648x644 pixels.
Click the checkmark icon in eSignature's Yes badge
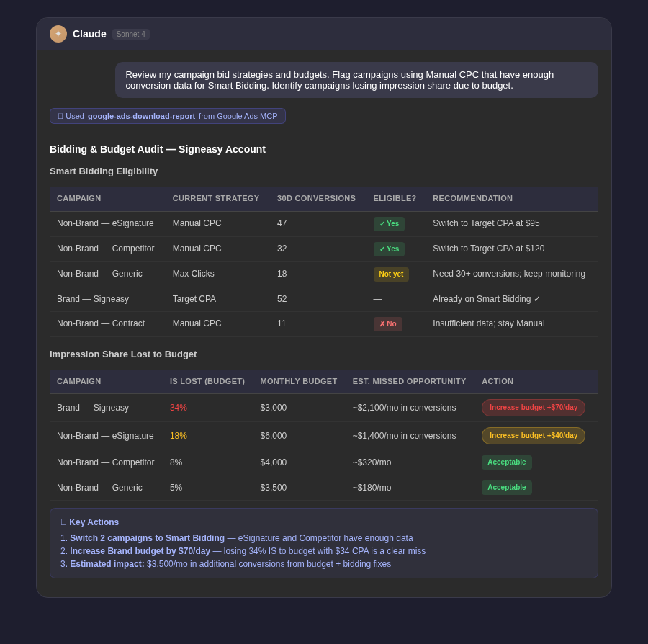382,223
